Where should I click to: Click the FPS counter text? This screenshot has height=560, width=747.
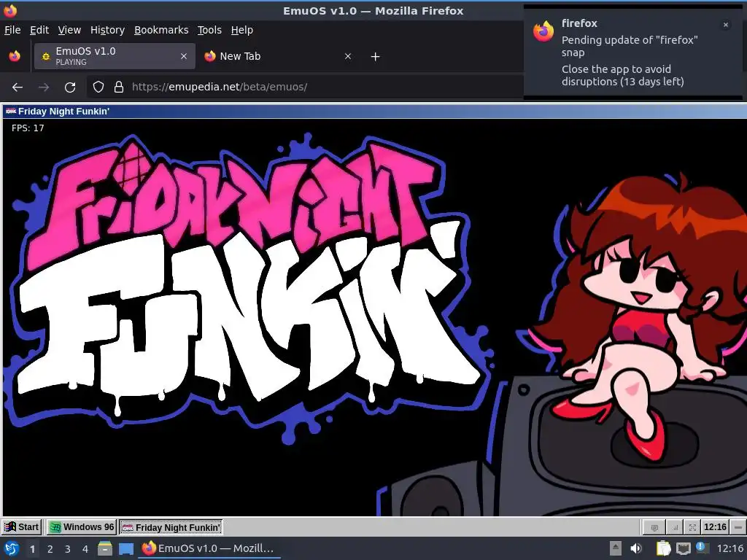(x=28, y=128)
